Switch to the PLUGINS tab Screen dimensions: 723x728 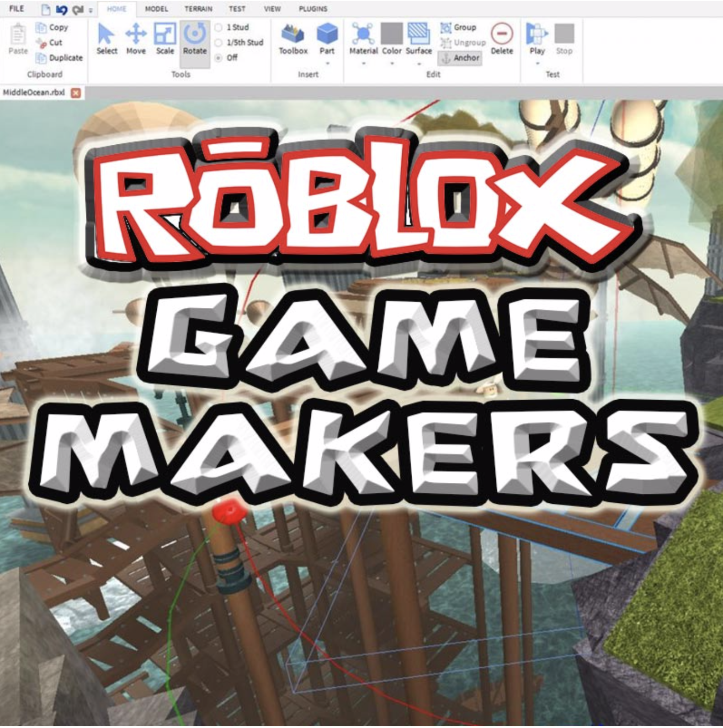click(x=313, y=9)
